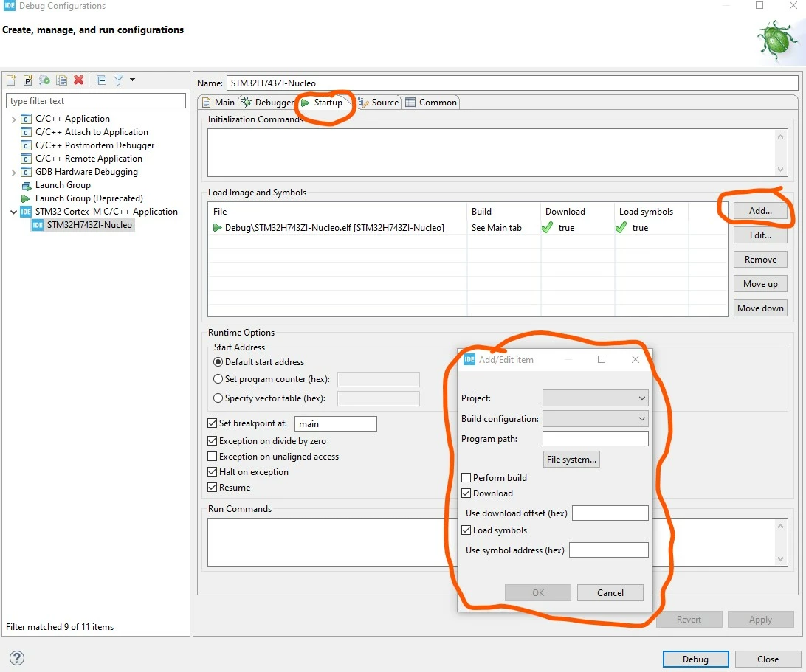
Task: Delete the selected configuration with the red X
Action: (x=79, y=80)
